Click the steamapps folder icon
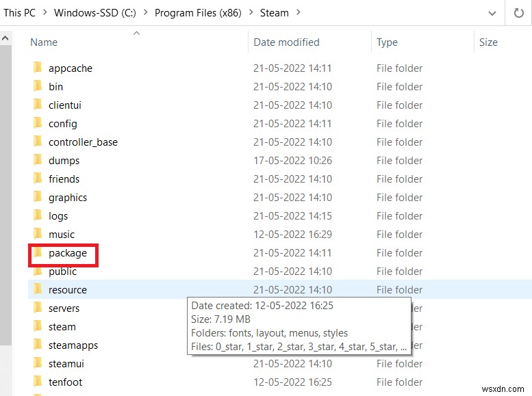The height and width of the screenshot is (396, 532). [38, 345]
